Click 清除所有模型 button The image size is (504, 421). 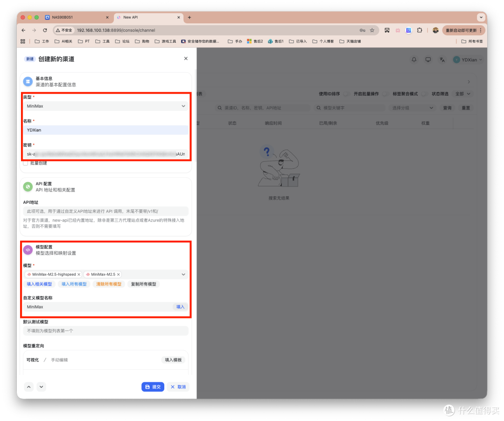pyautogui.click(x=109, y=284)
